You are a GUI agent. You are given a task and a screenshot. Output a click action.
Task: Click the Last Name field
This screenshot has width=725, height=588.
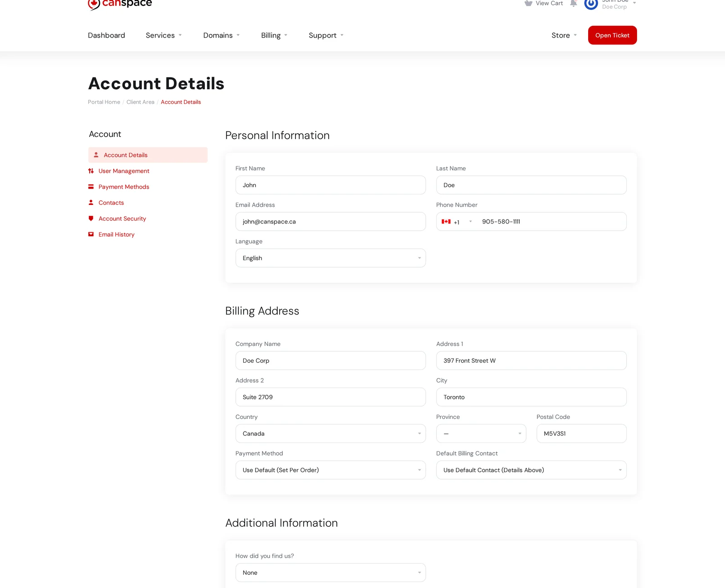(x=531, y=185)
